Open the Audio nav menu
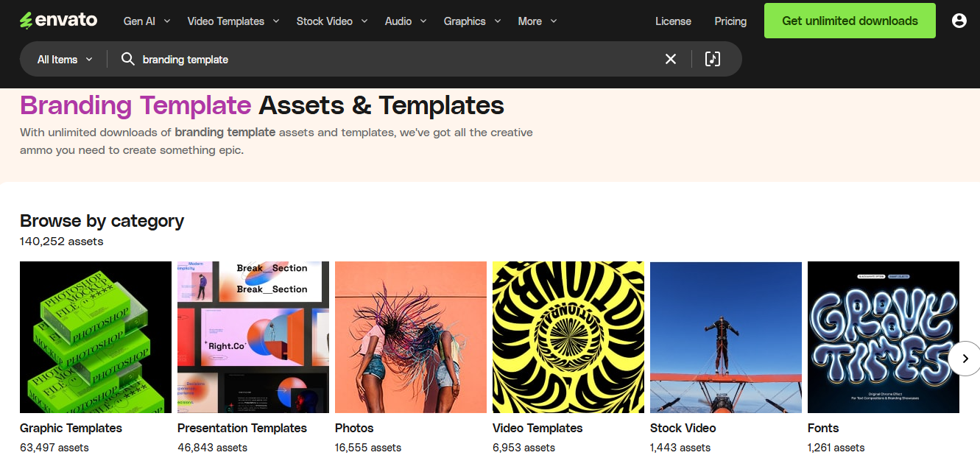 (405, 21)
